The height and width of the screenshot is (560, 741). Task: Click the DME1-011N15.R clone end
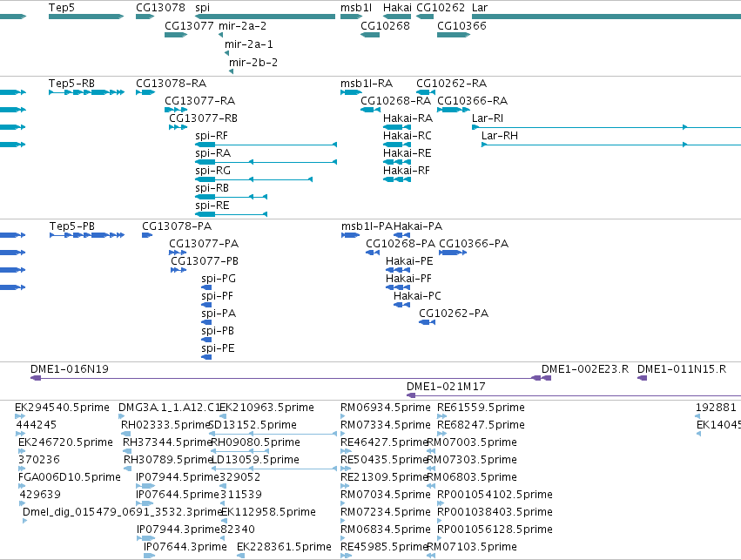643,378
